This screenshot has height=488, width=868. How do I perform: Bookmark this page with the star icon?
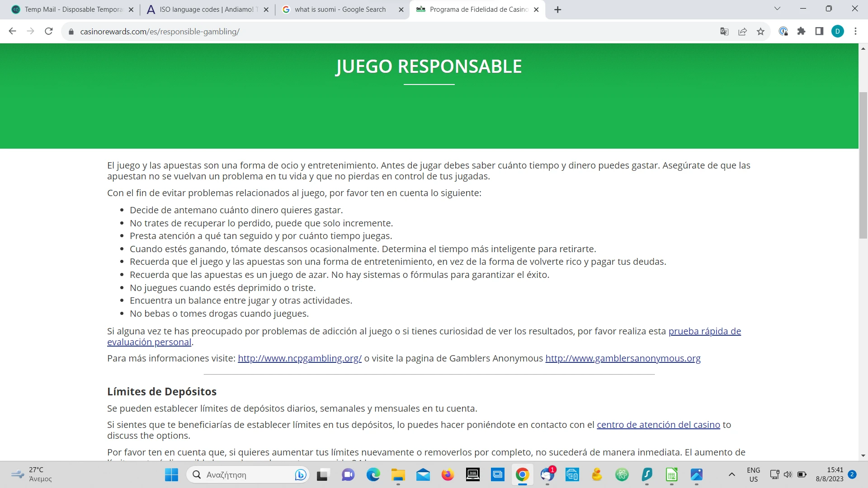click(x=760, y=31)
